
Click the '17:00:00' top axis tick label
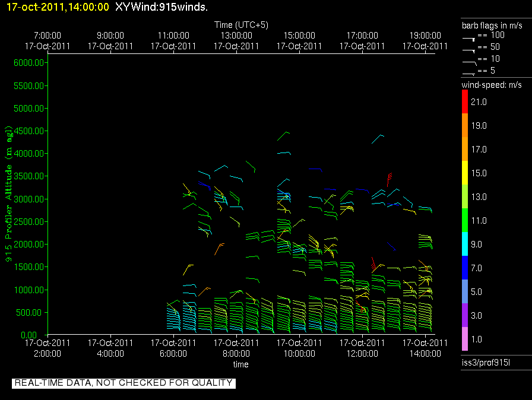coord(362,35)
